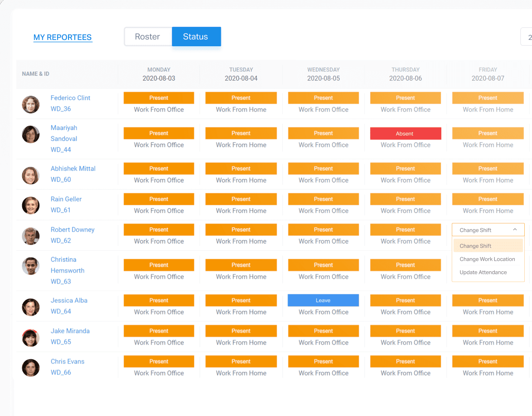Click Jake Miranda's Wednesday Present badge
The image size is (532, 416).
point(323,331)
